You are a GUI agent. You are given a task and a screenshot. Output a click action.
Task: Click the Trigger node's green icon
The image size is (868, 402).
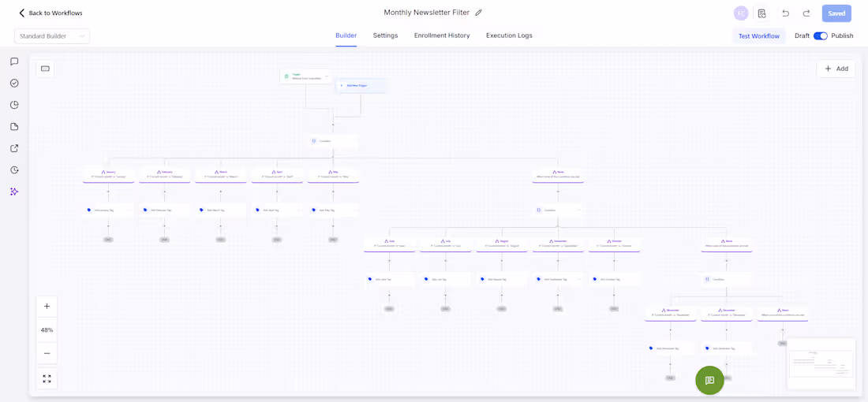point(286,76)
